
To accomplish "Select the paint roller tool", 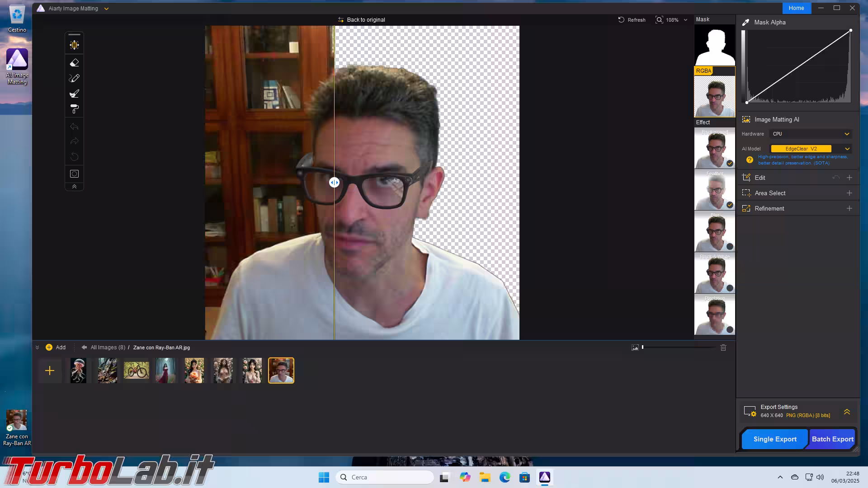I will (75, 109).
